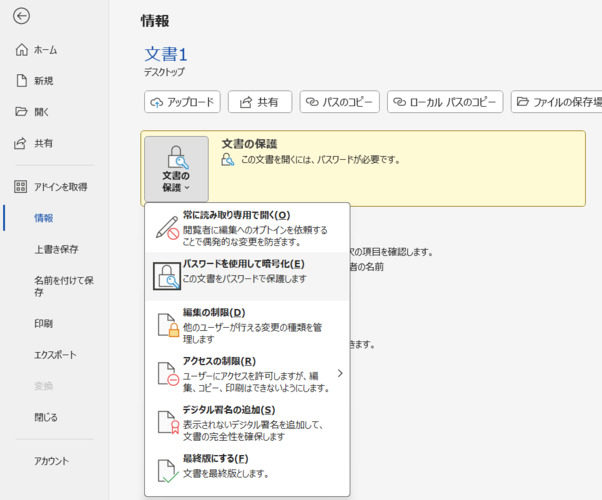This screenshot has height=500, width=602.
Task: Open the アカウント page
Action: click(49, 461)
